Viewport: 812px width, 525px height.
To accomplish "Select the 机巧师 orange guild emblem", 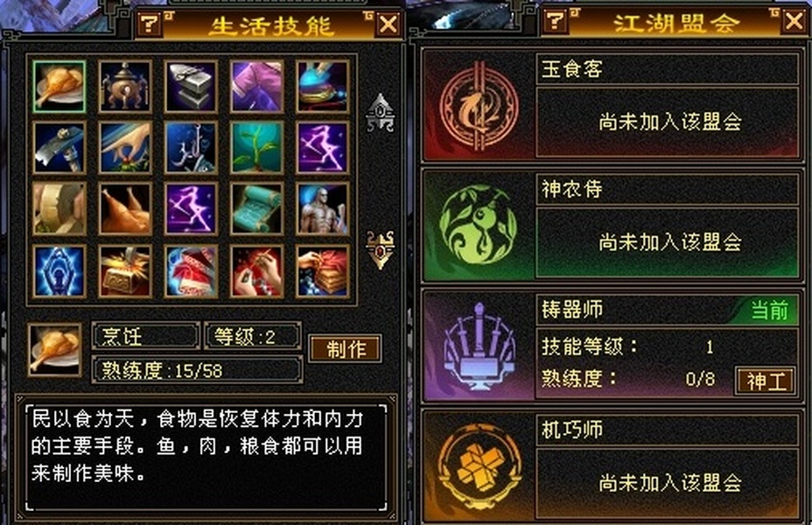I will click(479, 466).
